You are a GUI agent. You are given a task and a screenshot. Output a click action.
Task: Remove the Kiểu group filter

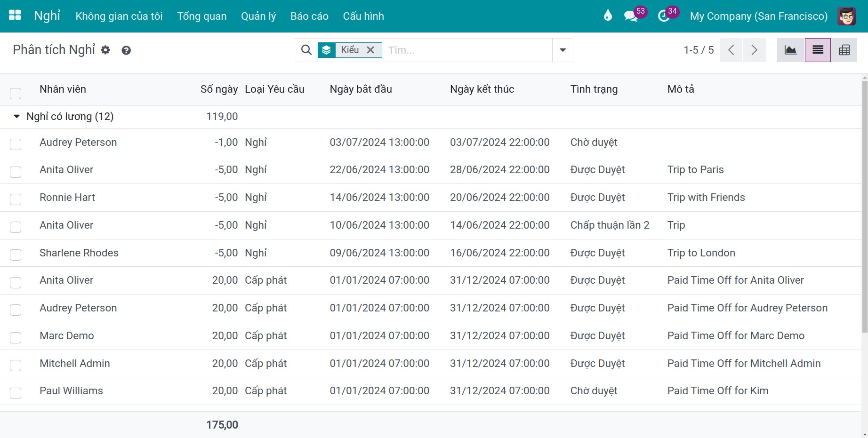(370, 50)
